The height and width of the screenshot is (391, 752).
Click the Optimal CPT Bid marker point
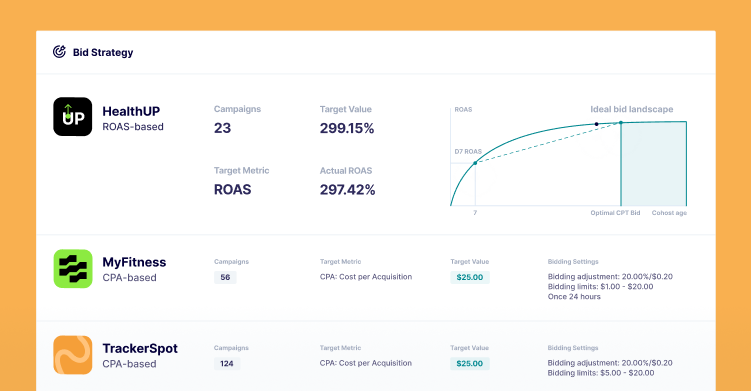[x=621, y=123]
